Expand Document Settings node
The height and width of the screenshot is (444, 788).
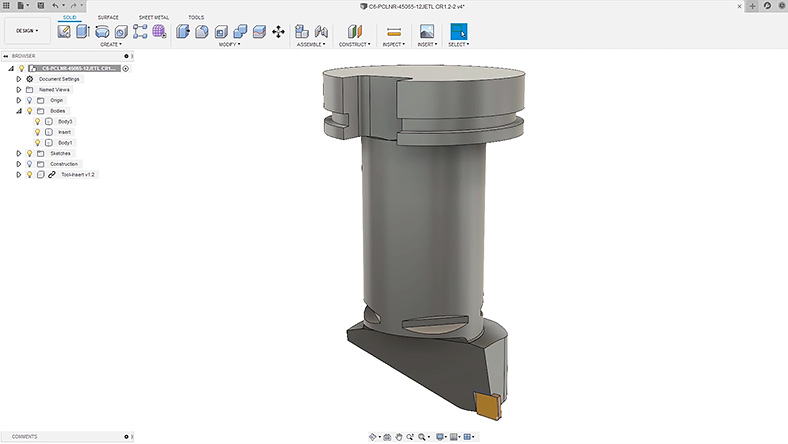(x=19, y=79)
